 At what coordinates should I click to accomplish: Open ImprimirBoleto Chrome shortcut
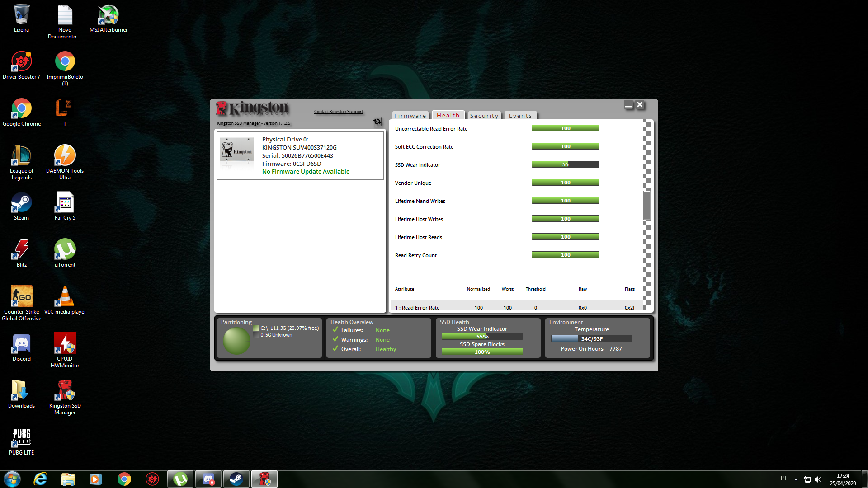click(x=65, y=69)
